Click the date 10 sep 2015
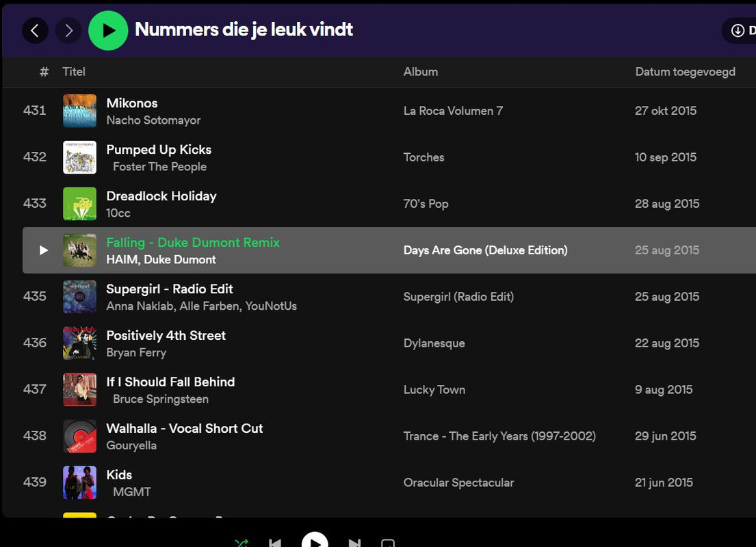The image size is (756, 547). pos(666,157)
